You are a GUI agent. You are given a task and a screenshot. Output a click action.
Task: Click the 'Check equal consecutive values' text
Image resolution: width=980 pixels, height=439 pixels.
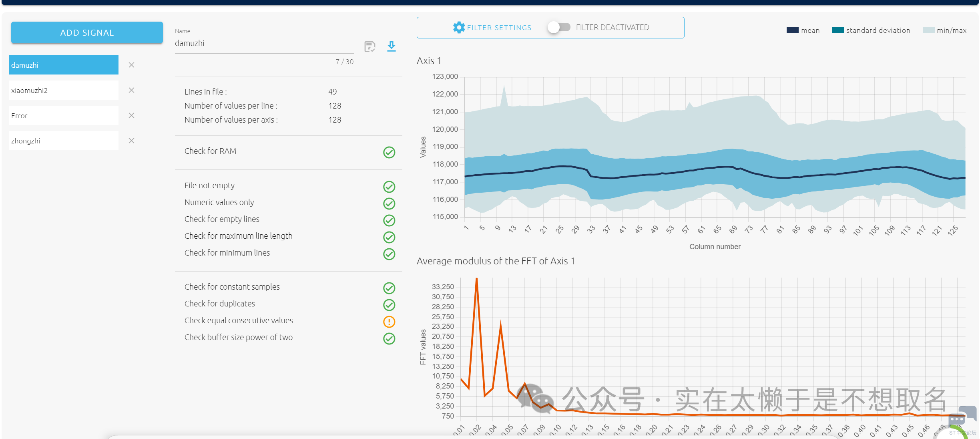tap(239, 320)
